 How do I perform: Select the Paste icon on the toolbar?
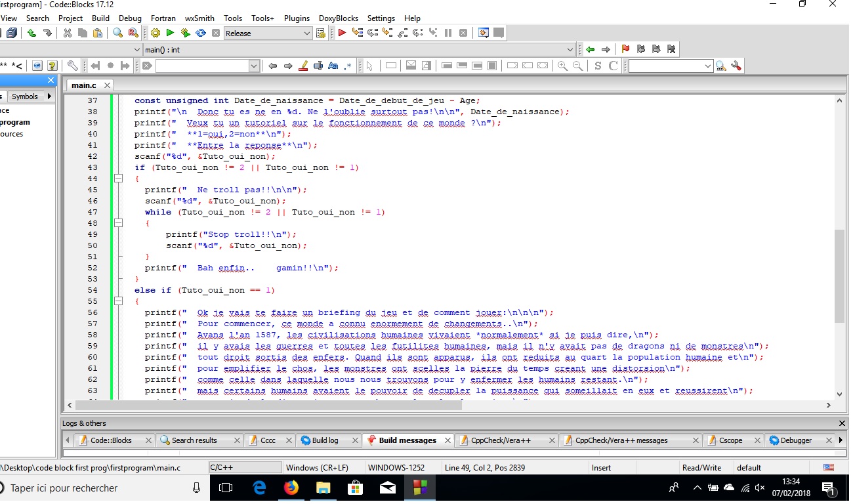(97, 33)
